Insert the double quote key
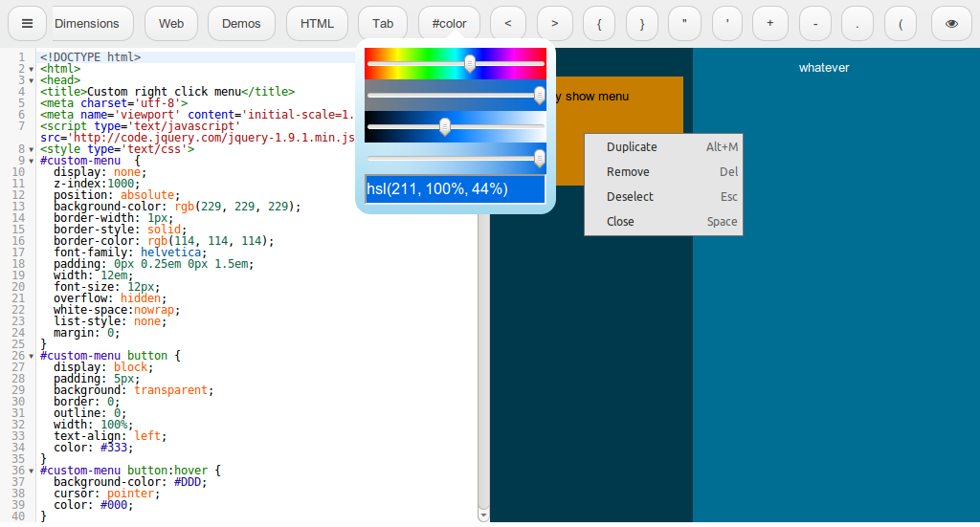The height and width of the screenshot is (527, 980). pos(684,24)
